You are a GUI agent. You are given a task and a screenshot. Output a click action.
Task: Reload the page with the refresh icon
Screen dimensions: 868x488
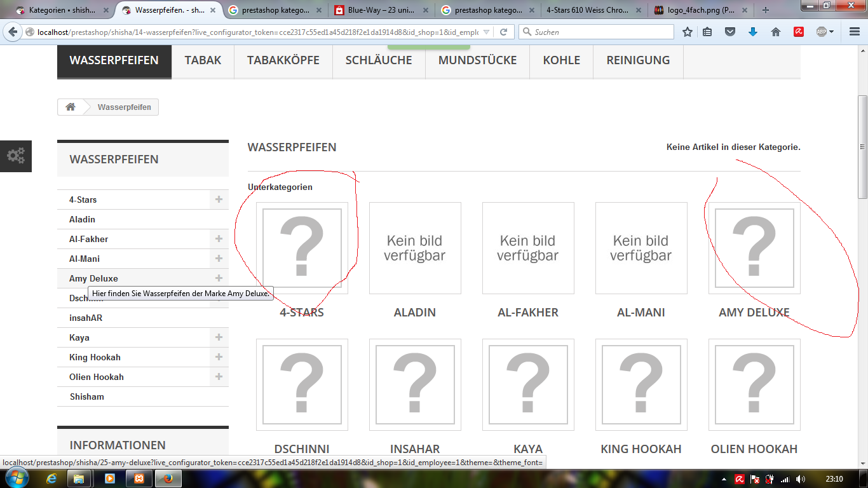pos(503,32)
